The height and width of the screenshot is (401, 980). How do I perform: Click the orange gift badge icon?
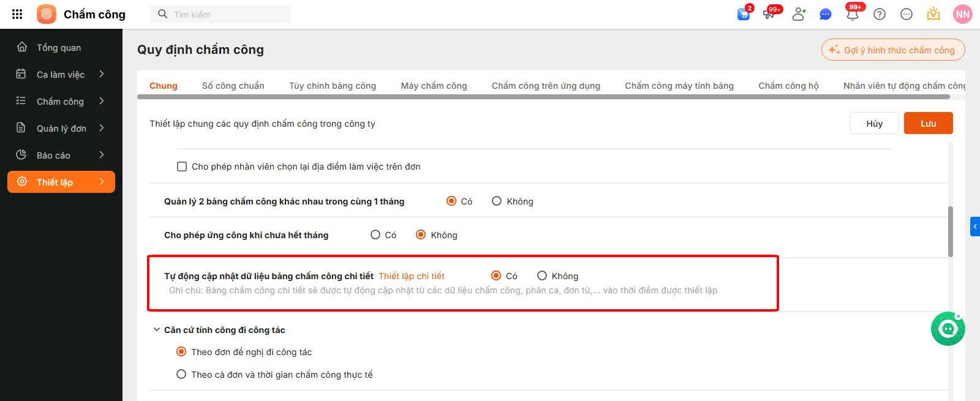point(933,14)
